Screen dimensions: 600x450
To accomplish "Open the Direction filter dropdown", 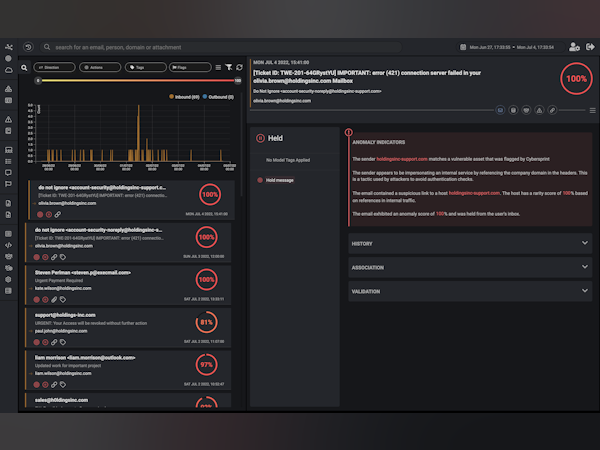I will click(54, 67).
